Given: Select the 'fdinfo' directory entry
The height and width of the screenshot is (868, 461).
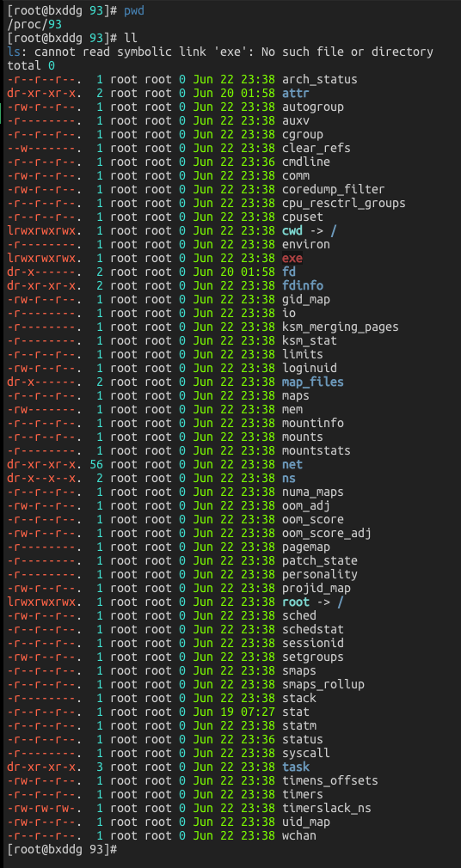Looking at the screenshot, I should pyautogui.click(x=303, y=285).
